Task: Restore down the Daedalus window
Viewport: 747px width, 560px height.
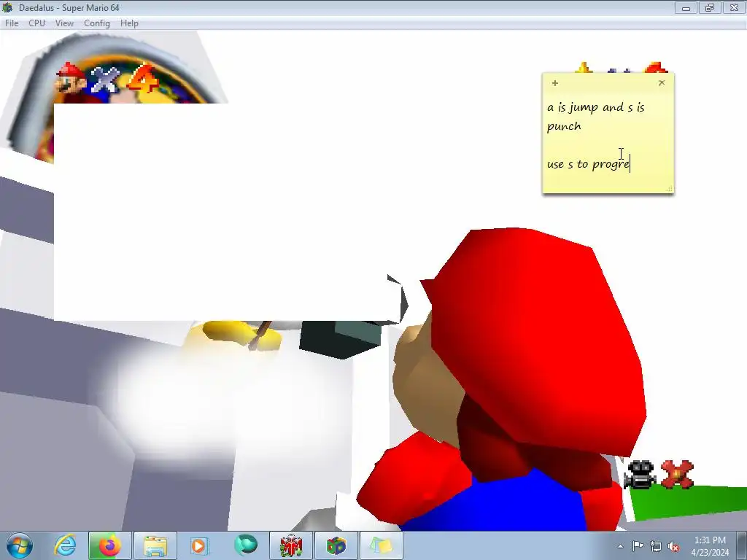Action: [710, 7]
